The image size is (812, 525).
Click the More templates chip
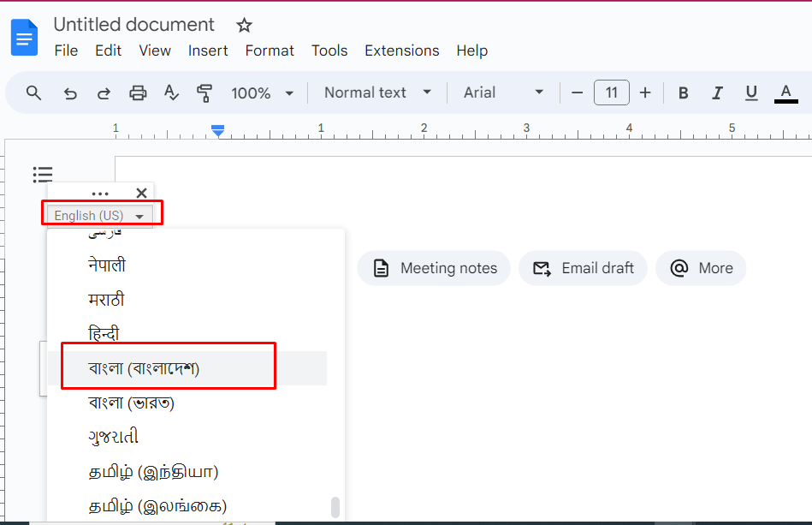[701, 268]
